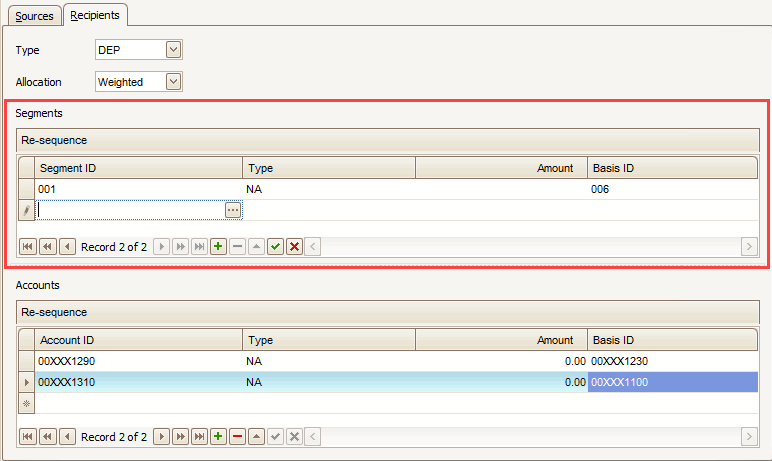Go to previous record in Accounts navigator
772x461 pixels.
tap(66, 437)
